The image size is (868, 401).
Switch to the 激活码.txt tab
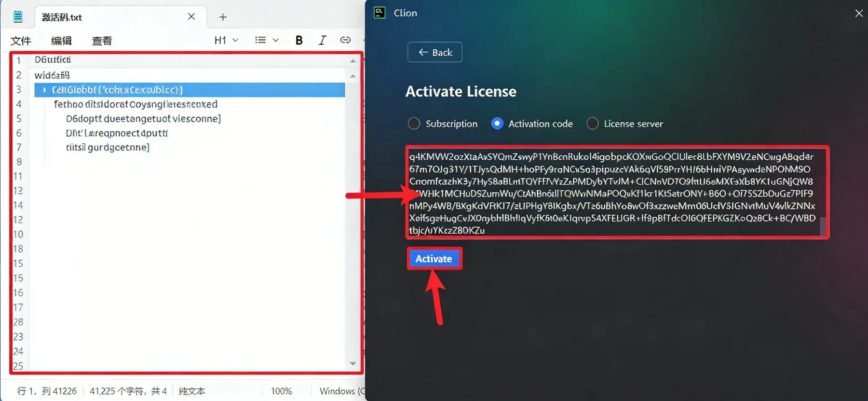[x=121, y=17]
